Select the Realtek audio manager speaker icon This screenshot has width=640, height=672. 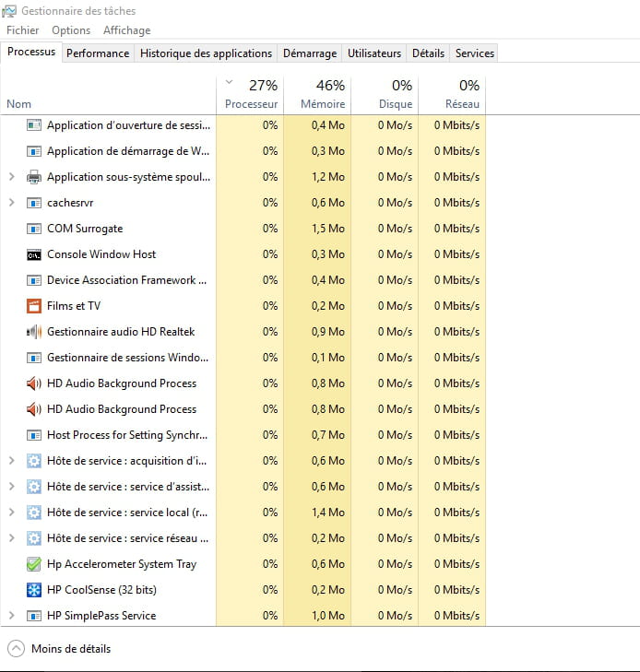(x=34, y=332)
